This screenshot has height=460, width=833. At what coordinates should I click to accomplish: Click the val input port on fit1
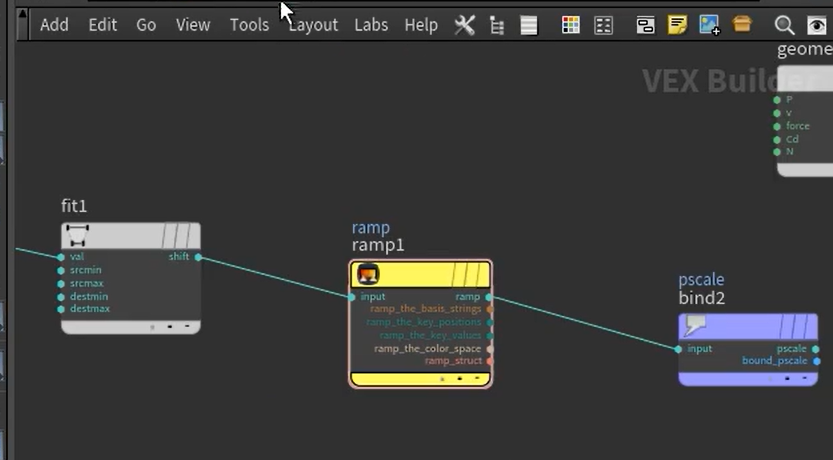61,257
